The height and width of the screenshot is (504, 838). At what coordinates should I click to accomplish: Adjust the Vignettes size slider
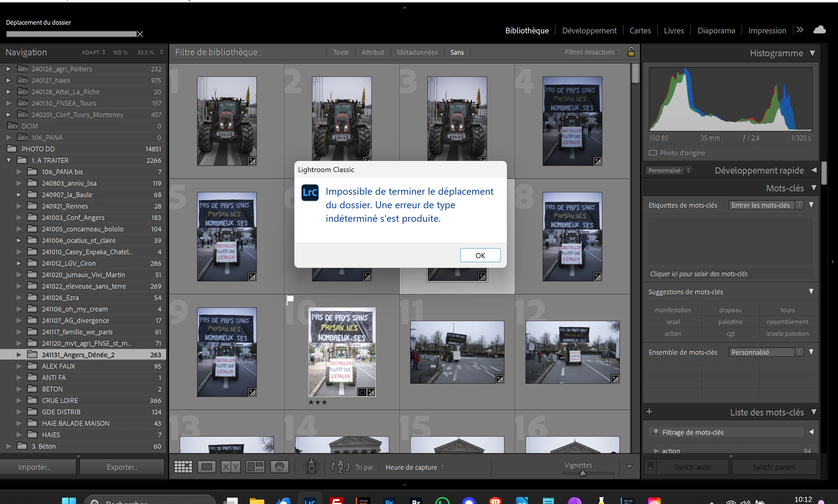click(582, 473)
